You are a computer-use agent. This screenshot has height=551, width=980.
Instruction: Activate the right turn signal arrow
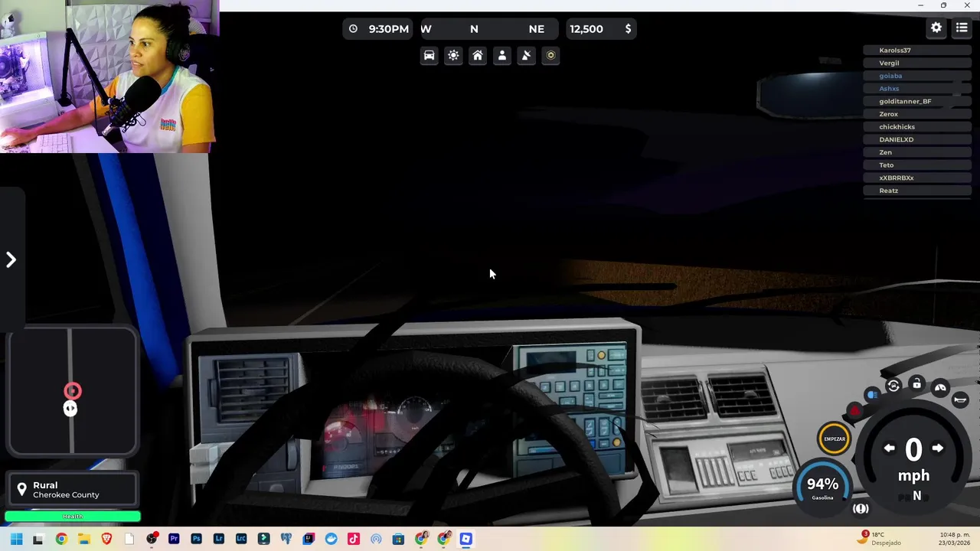pyautogui.click(x=937, y=448)
